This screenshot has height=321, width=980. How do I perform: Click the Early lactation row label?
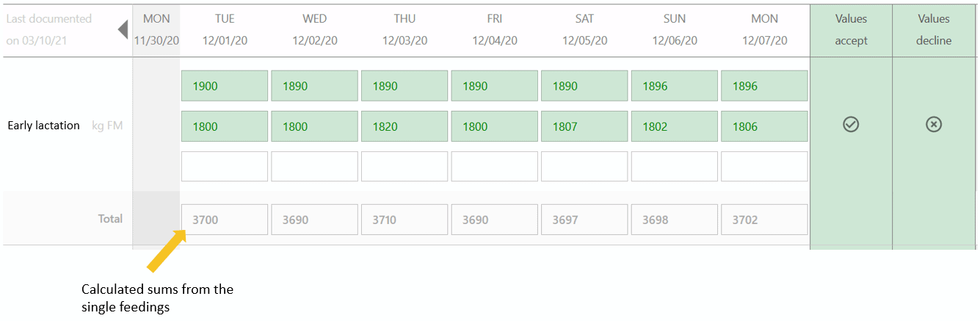(43, 126)
